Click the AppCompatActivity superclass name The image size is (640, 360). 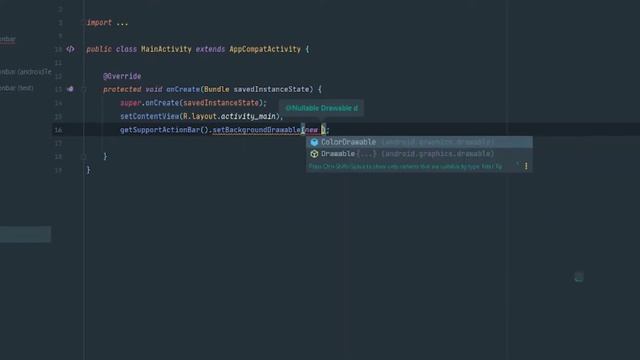(x=265, y=49)
